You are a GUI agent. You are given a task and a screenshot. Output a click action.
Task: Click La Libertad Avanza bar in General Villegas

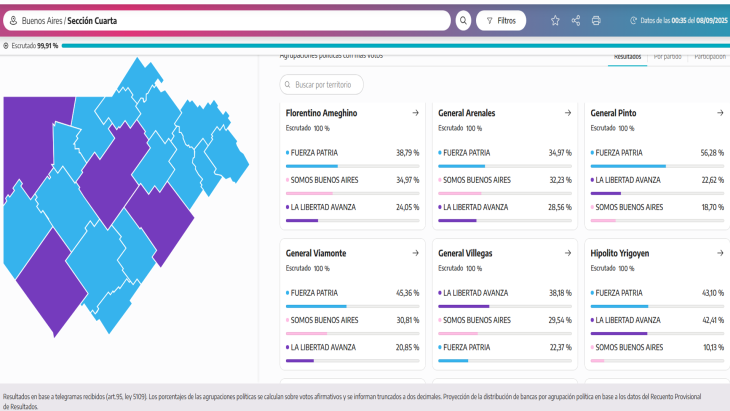click(505, 306)
